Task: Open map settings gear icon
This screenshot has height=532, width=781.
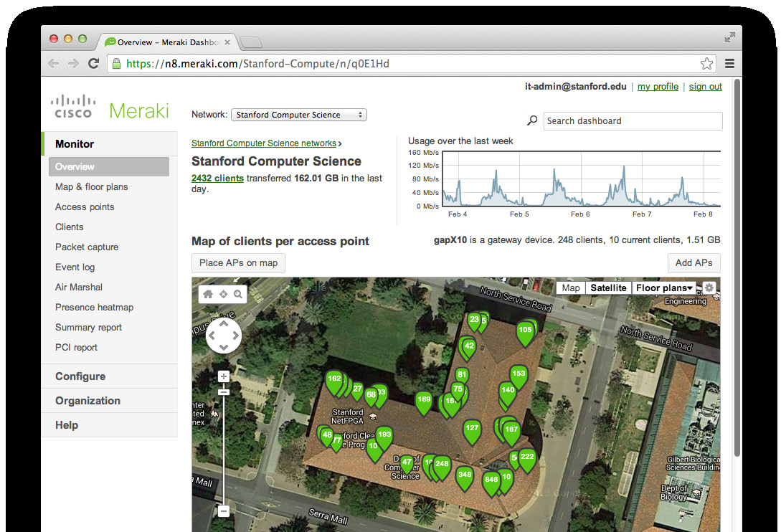Action: coord(709,288)
